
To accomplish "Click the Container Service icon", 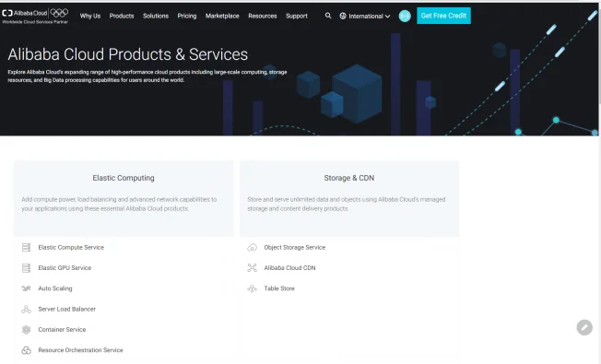I will [26, 330].
